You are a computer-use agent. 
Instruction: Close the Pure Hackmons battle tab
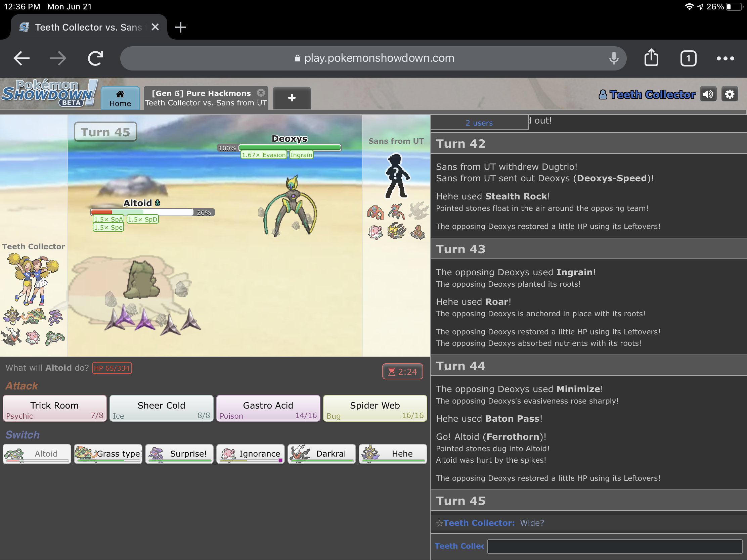click(261, 93)
